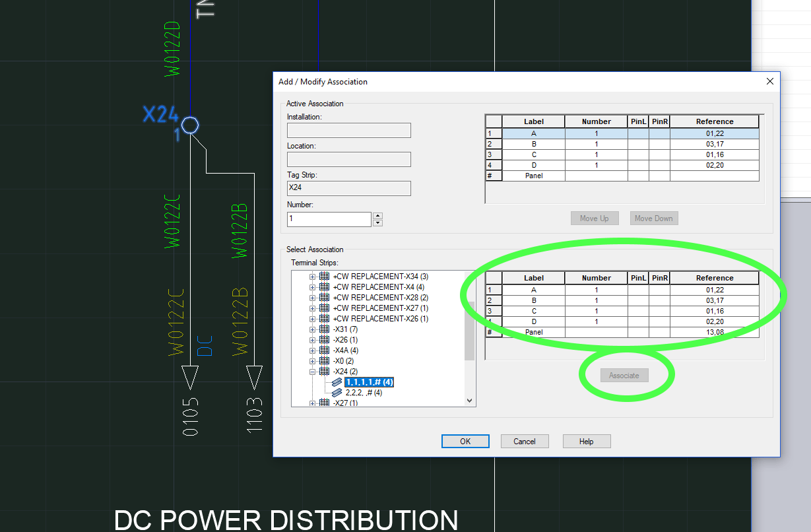Expand the +CW REPLACEMENT-X28 (2) node
Image resolution: width=811 pixels, height=532 pixels.
pos(313,298)
